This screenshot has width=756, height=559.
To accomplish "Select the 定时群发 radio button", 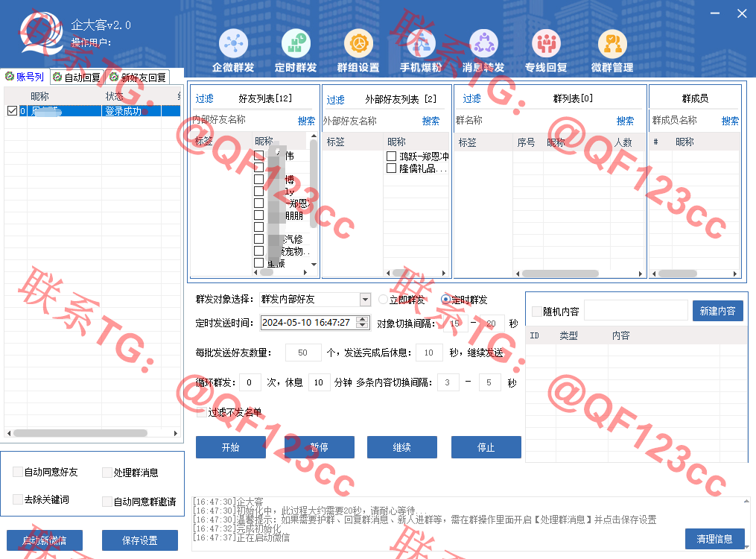I will tap(445, 300).
